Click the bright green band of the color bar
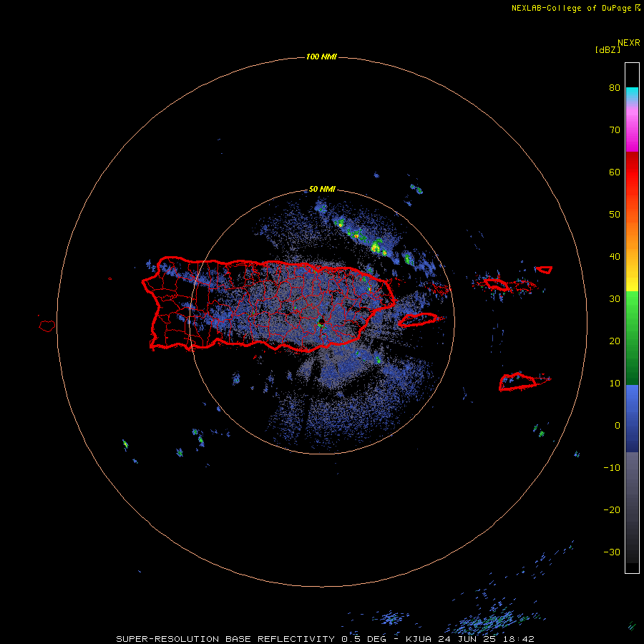 pos(632,304)
